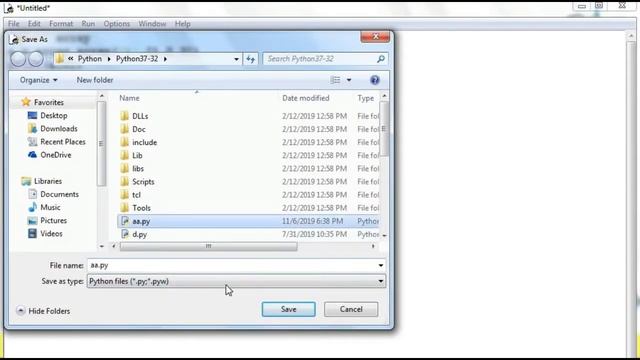The image size is (640, 360).
Task: Click Python in the breadcrumb path
Action: pyautogui.click(x=90, y=59)
